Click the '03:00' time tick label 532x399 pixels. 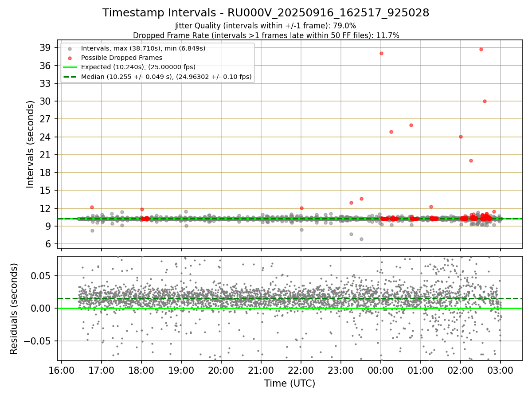(x=501, y=370)
